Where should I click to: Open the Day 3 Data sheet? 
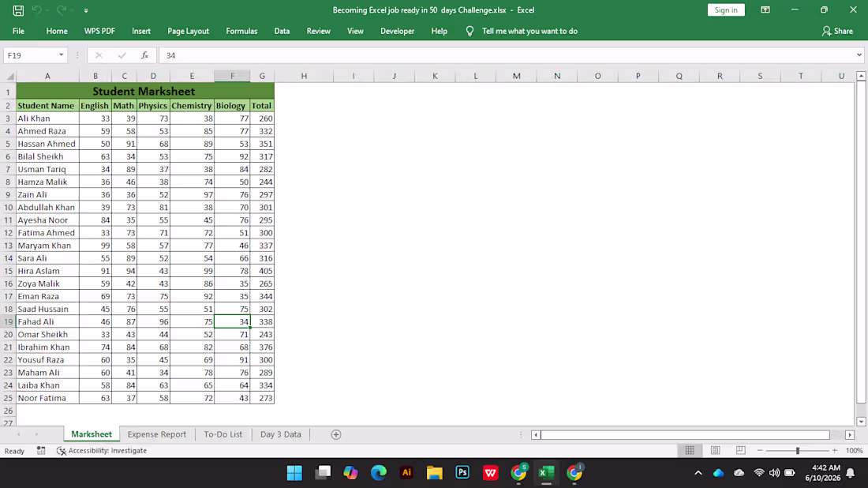(x=281, y=434)
